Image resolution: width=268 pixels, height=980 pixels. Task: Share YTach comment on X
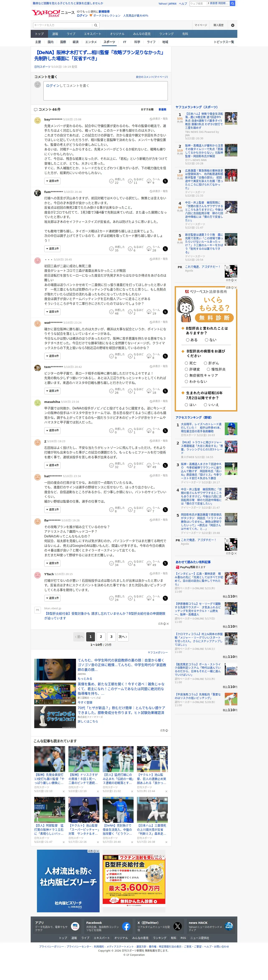pos(165,598)
